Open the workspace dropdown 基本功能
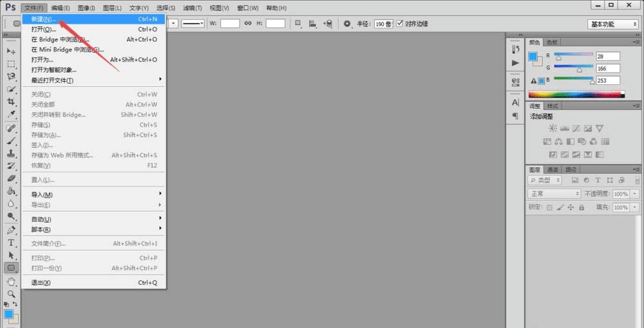Viewport: 644px width, 328px height. pos(612,24)
